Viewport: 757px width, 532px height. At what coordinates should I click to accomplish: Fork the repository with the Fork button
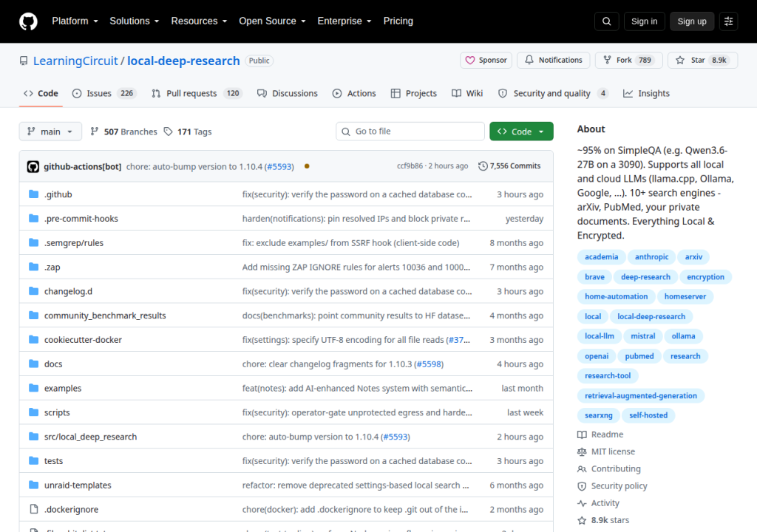click(x=628, y=61)
